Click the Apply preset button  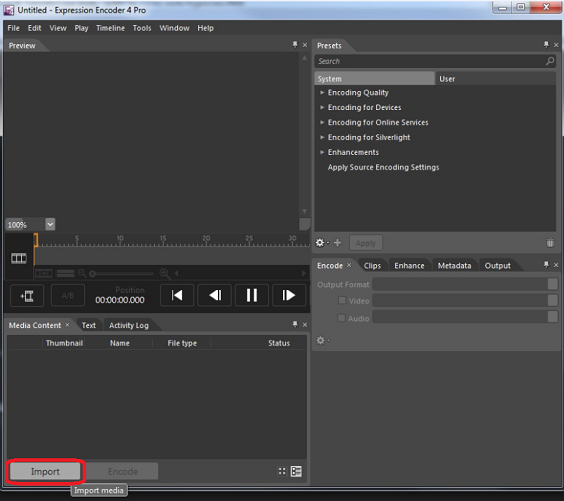[x=365, y=243]
